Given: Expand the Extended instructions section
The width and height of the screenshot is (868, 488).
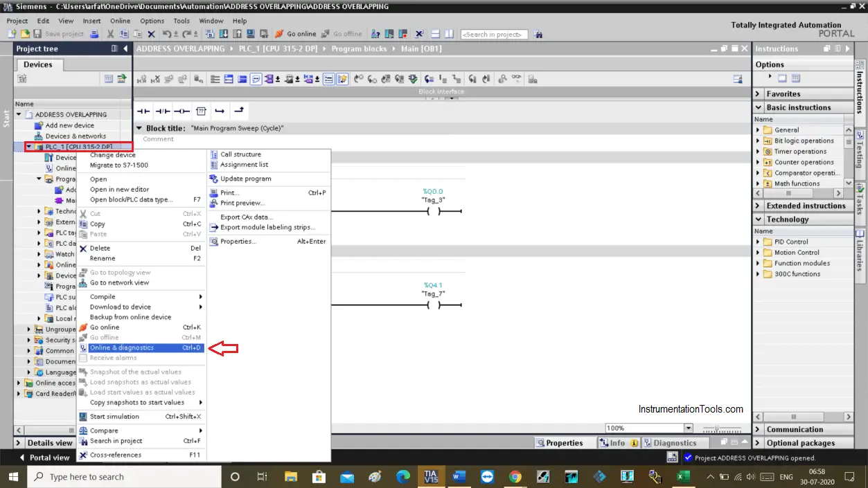Looking at the screenshot, I should click(757, 206).
